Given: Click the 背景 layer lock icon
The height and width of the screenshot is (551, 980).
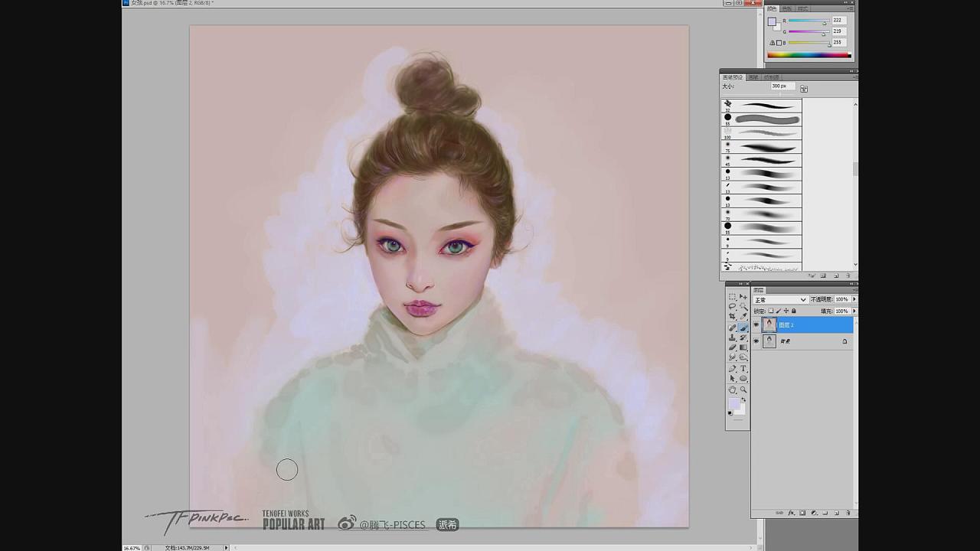Looking at the screenshot, I should pyautogui.click(x=844, y=341).
